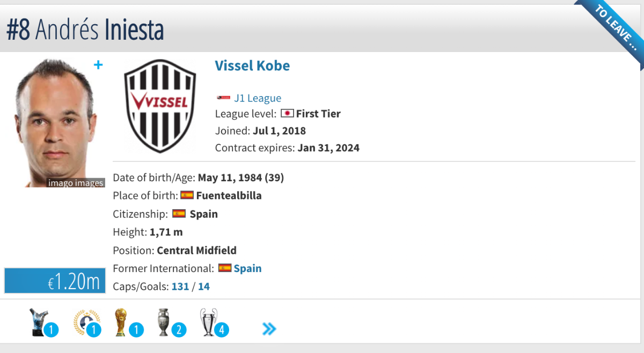
Task: Open the European Championship trophy icon
Action: point(164,322)
